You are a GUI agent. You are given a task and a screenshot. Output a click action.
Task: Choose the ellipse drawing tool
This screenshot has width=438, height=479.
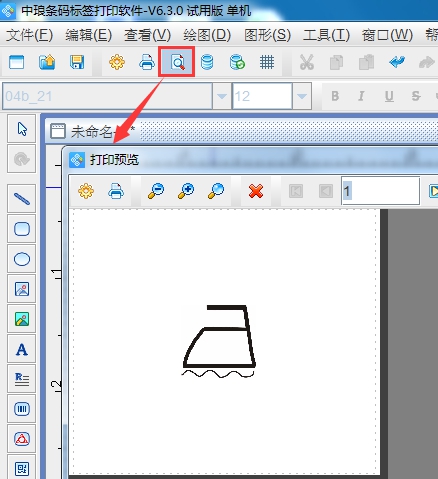(x=22, y=259)
